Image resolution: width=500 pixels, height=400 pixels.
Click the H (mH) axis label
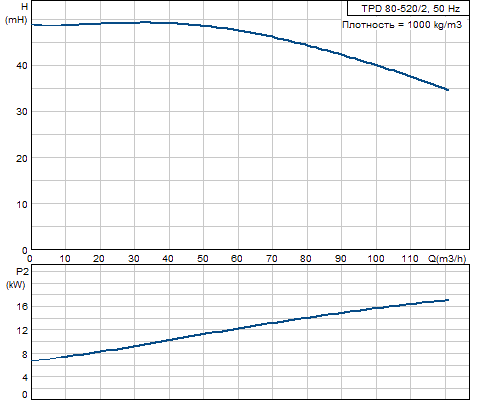(x=17, y=13)
